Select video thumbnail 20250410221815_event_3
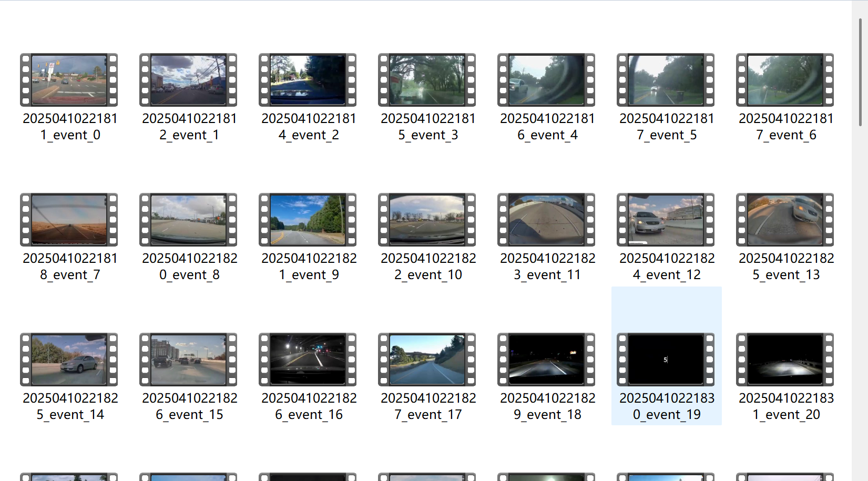The image size is (868, 481). 427,80
